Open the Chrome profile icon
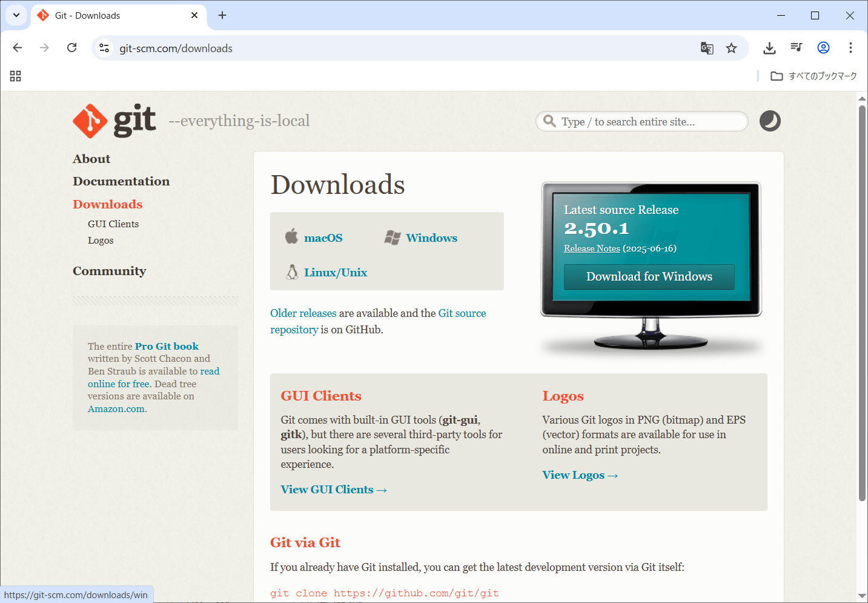 coord(823,48)
